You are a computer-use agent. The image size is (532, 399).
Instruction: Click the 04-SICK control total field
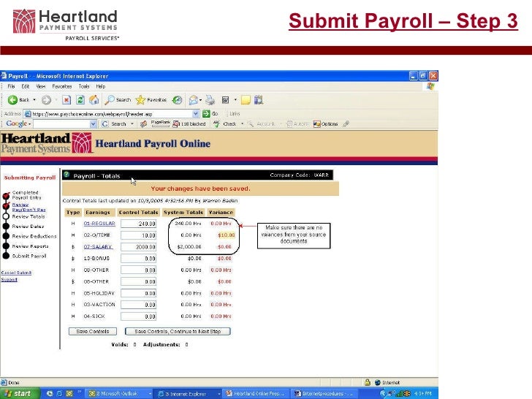point(138,316)
